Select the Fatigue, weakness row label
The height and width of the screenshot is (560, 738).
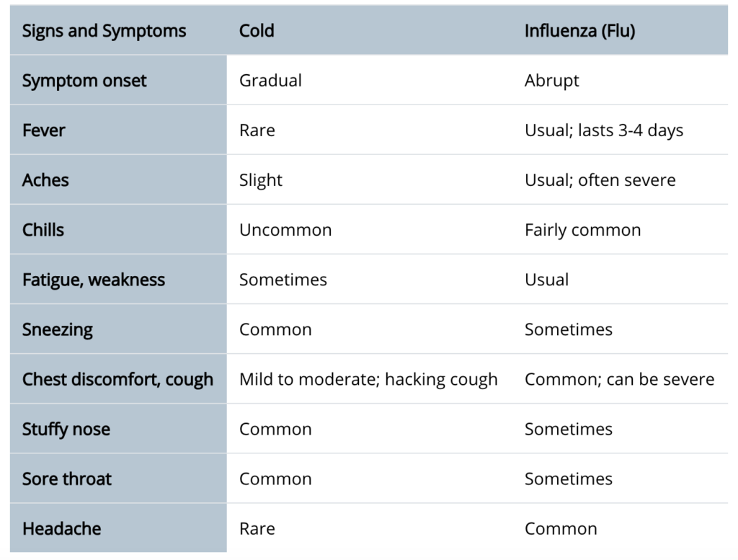pyautogui.click(x=94, y=280)
